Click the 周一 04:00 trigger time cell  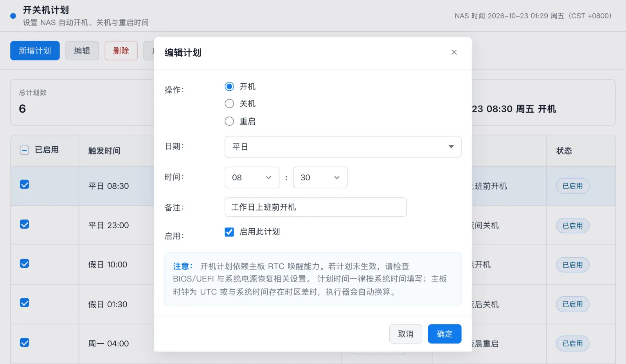(x=108, y=344)
